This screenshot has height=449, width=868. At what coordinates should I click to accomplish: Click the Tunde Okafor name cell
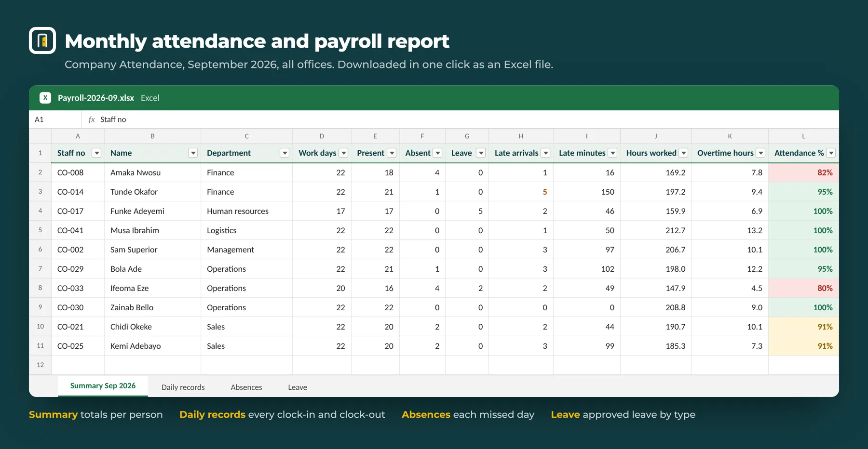pyautogui.click(x=152, y=192)
